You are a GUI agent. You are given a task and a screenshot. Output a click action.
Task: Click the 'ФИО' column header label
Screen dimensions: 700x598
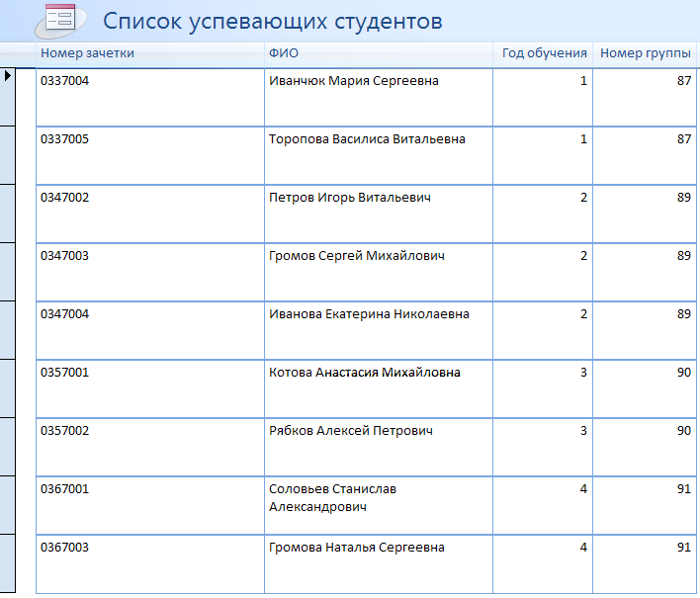[x=284, y=53]
